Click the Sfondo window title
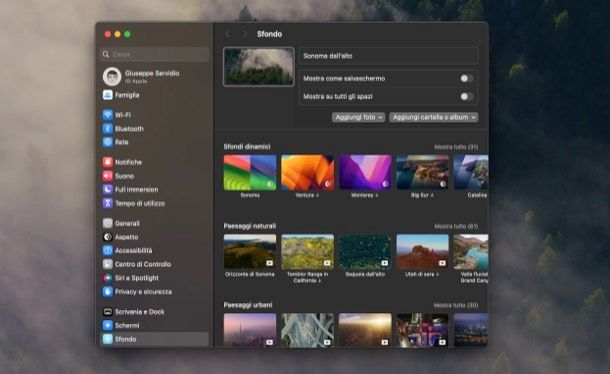Screen dimensions: 610x374 [x=269, y=34]
